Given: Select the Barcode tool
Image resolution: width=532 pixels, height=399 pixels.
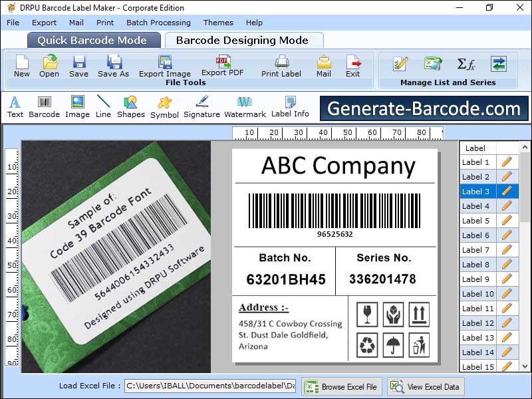Looking at the screenshot, I should pos(44,105).
